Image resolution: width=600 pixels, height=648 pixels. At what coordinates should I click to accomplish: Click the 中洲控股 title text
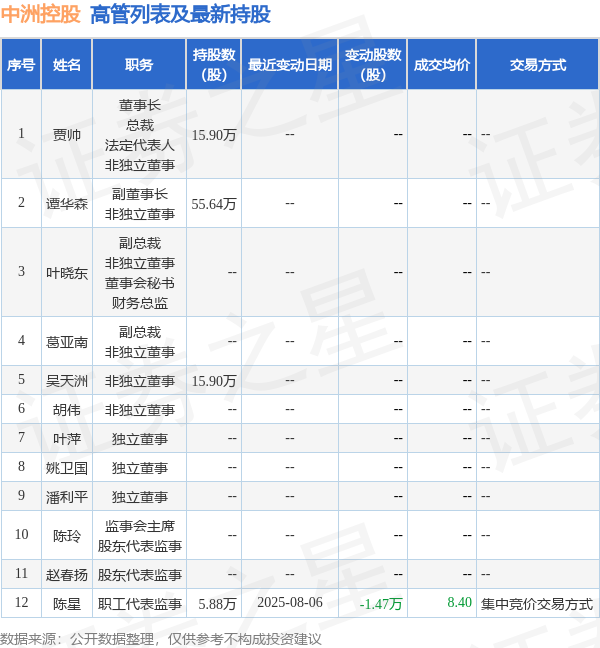pos(40,14)
